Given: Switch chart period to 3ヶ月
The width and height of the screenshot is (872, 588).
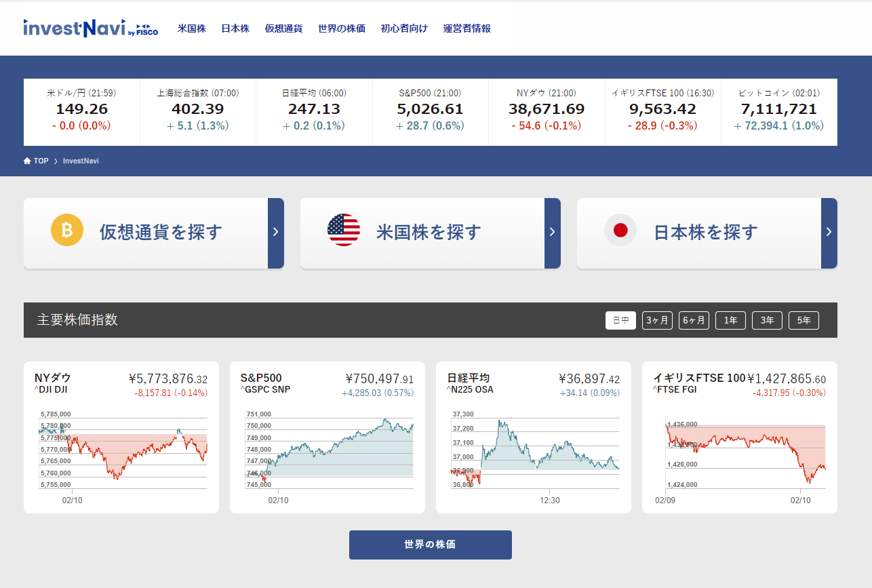Looking at the screenshot, I should (x=657, y=320).
